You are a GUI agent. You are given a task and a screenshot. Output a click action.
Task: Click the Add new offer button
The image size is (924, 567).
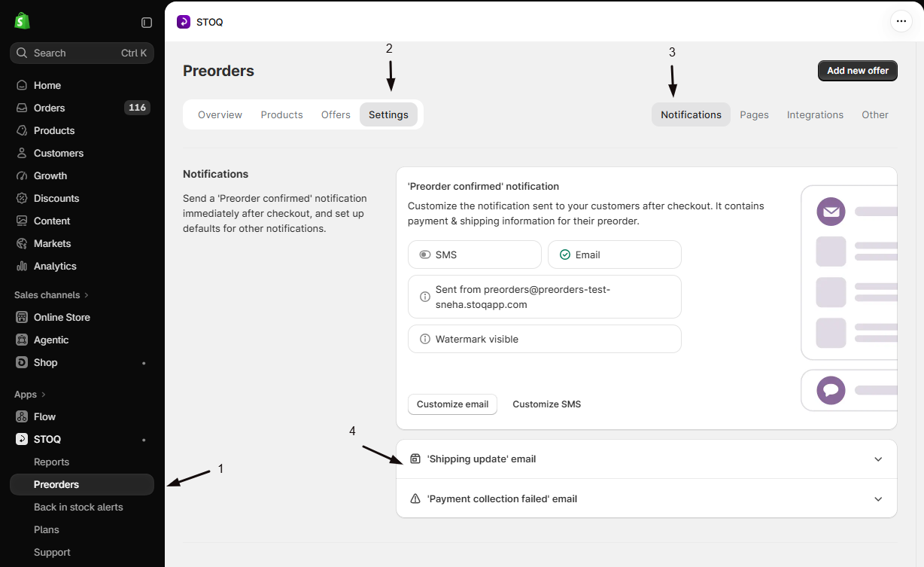tap(858, 71)
